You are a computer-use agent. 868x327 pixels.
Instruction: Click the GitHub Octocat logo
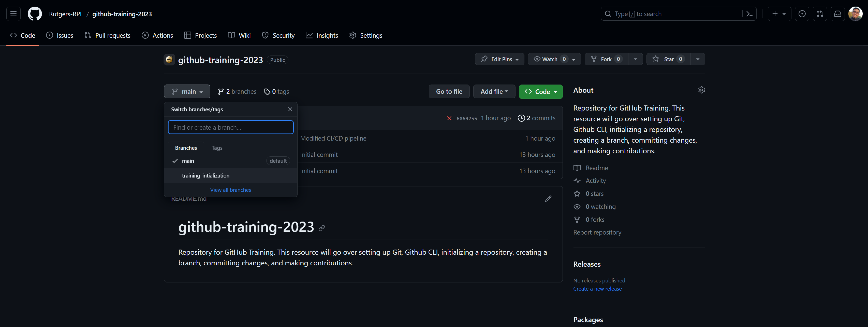pos(35,14)
